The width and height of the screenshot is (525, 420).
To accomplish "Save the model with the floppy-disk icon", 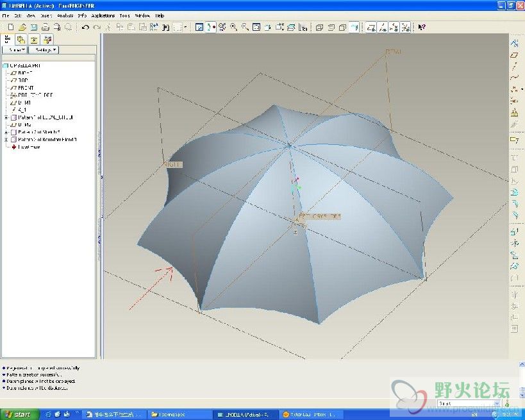I will (x=34, y=27).
